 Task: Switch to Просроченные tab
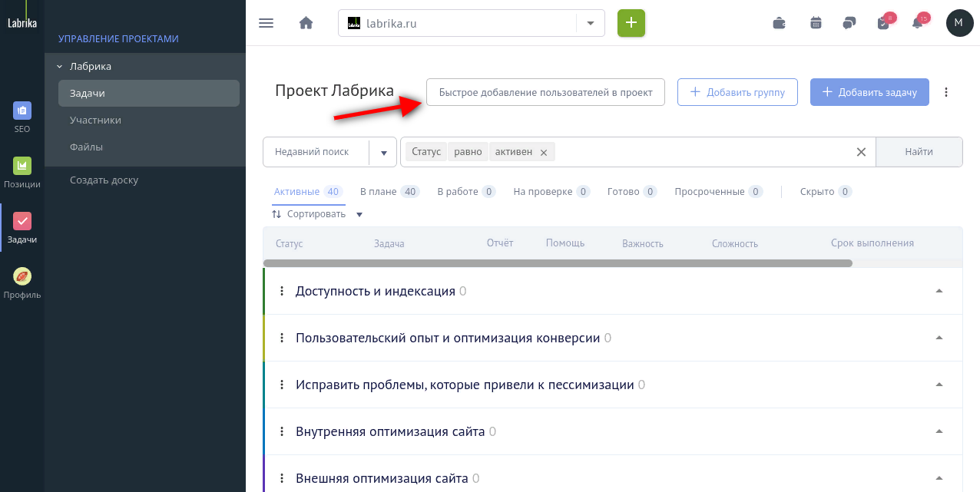[x=719, y=192]
